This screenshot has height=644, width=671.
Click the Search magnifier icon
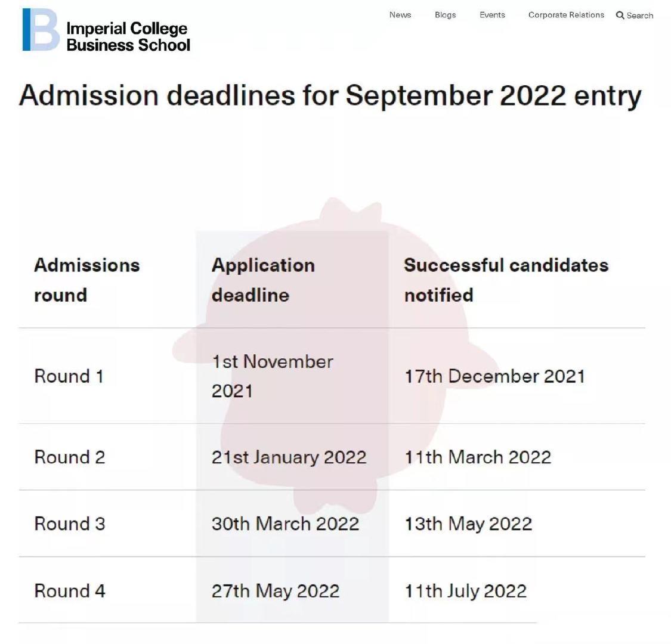[x=620, y=15]
